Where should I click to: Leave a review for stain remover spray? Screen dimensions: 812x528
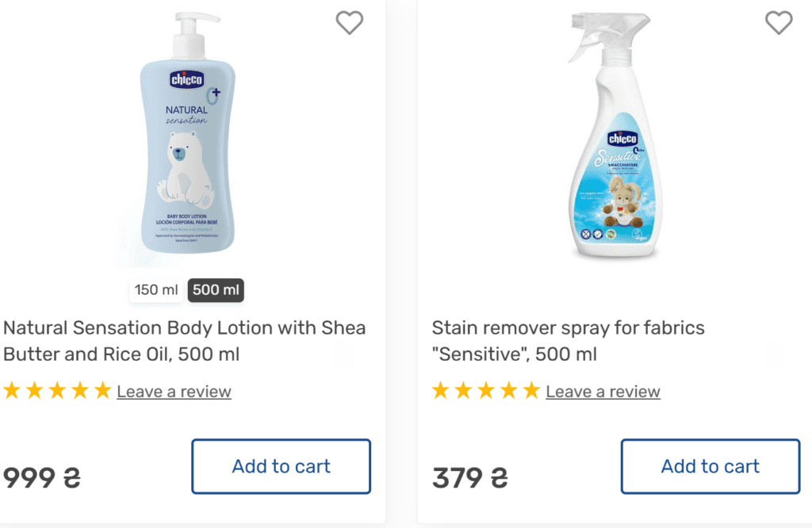(603, 392)
